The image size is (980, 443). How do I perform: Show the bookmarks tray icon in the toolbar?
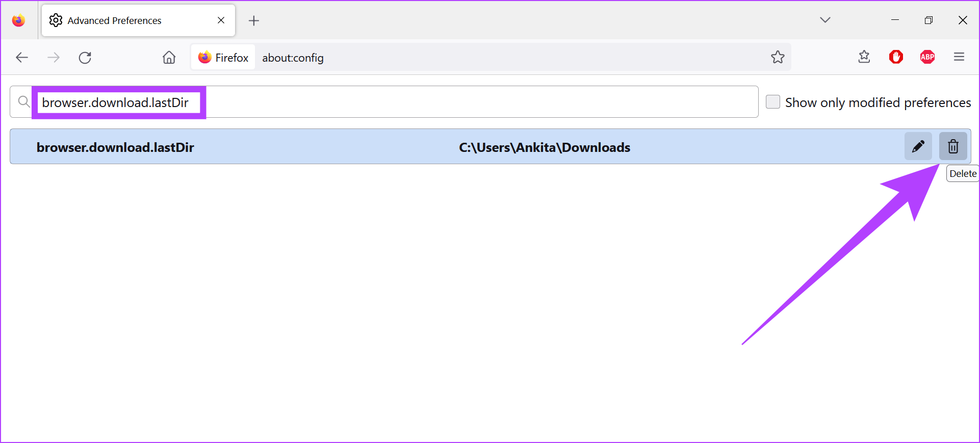coord(864,57)
